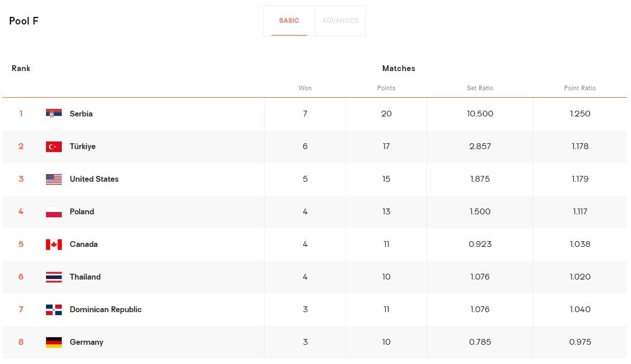Click the Thailand flag icon
The image size is (631, 364).
pyautogui.click(x=54, y=277)
